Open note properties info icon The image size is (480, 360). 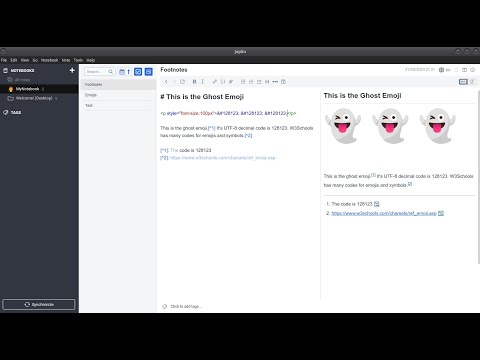472,70
